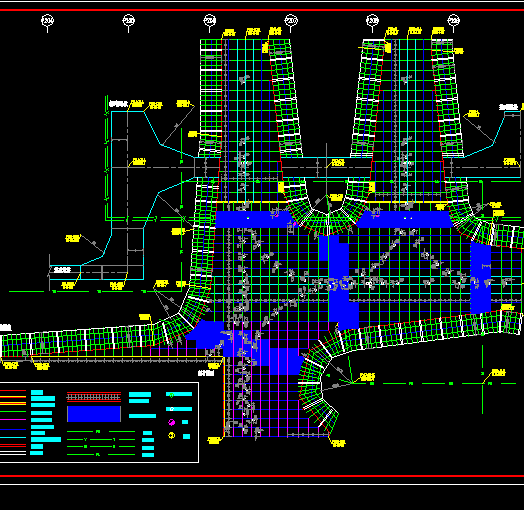
Task: Click the second grid axis bubble from the left
Action: [129, 21]
